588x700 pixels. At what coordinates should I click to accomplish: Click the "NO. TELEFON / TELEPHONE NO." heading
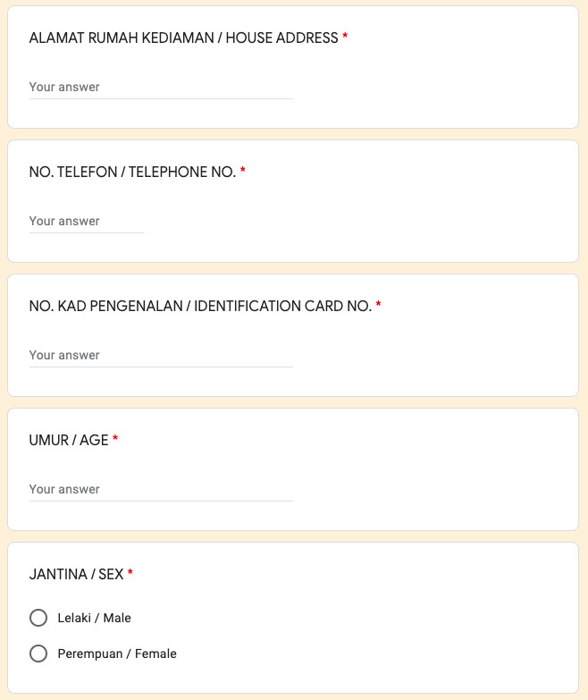point(132,172)
